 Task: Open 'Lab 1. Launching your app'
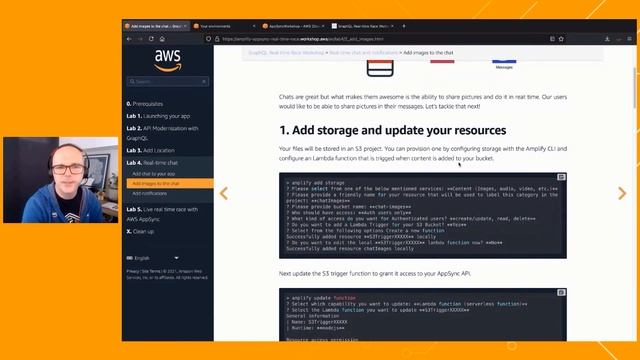pos(158,116)
